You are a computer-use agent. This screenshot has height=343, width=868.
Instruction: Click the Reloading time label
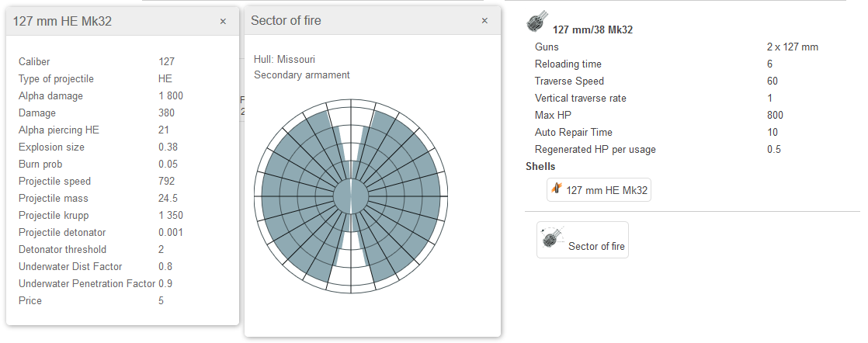[x=568, y=64]
